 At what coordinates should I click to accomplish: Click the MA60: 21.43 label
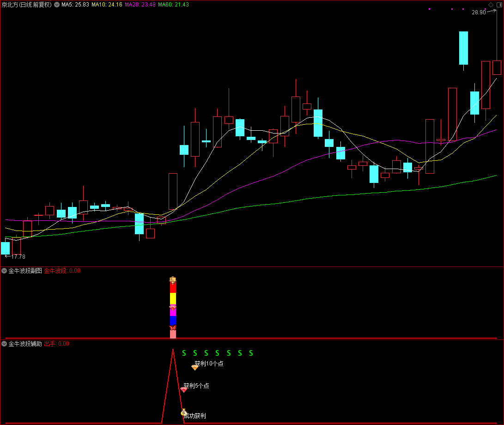click(x=173, y=5)
